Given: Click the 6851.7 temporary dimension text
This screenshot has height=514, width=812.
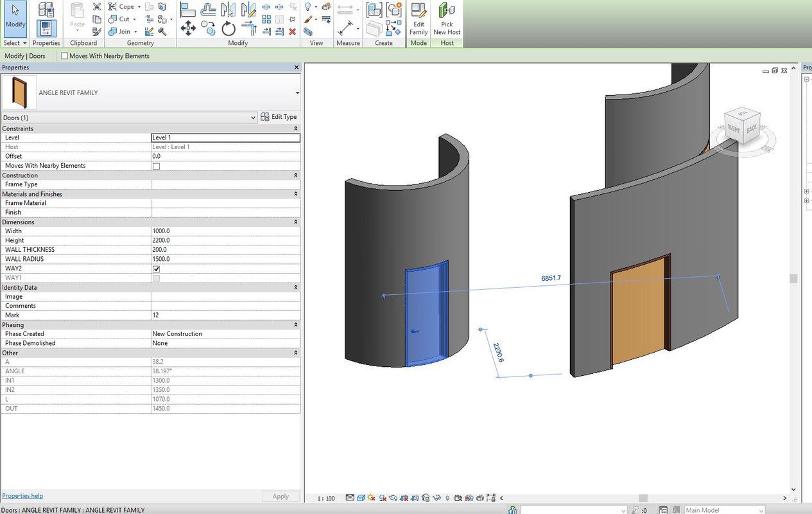Looking at the screenshot, I should pyautogui.click(x=551, y=278).
